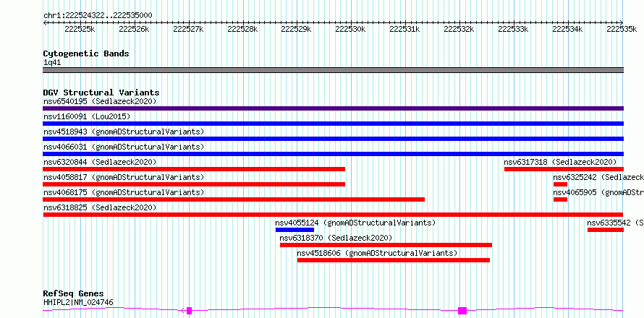Click the red nsv4518606 variant bar
Viewport: 644px width, 318px height.
click(x=394, y=260)
